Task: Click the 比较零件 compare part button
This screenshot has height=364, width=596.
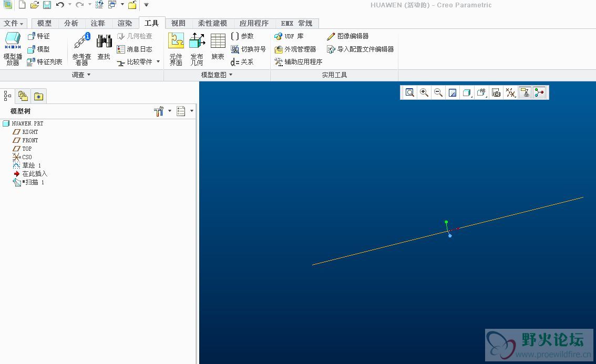Action: pyautogui.click(x=135, y=62)
